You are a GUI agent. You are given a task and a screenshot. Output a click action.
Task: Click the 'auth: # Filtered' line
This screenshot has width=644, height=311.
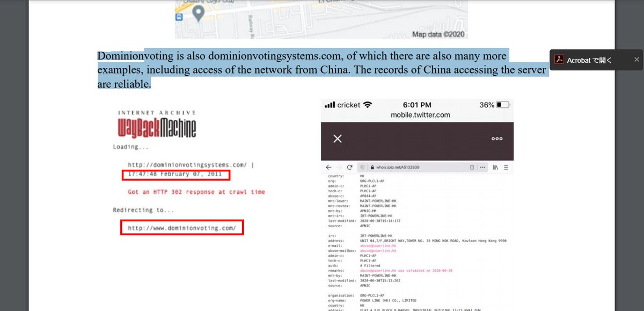354,265
